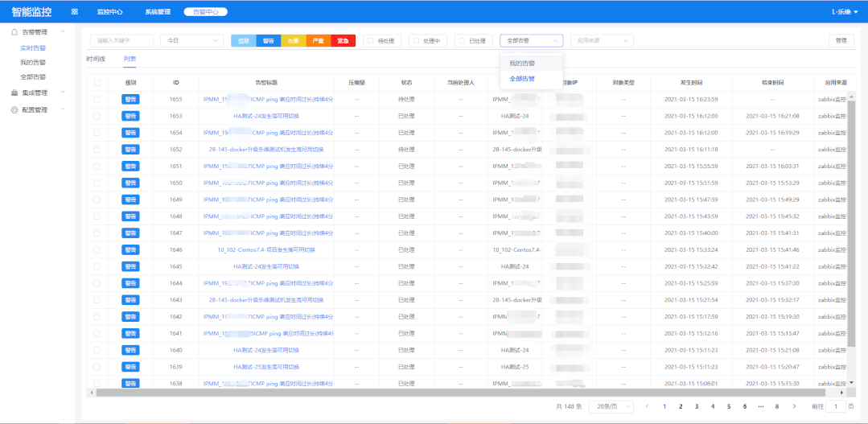The image size is (868, 424).
Task: Click the pagination previous-page left arrow
Action: click(647, 406)
